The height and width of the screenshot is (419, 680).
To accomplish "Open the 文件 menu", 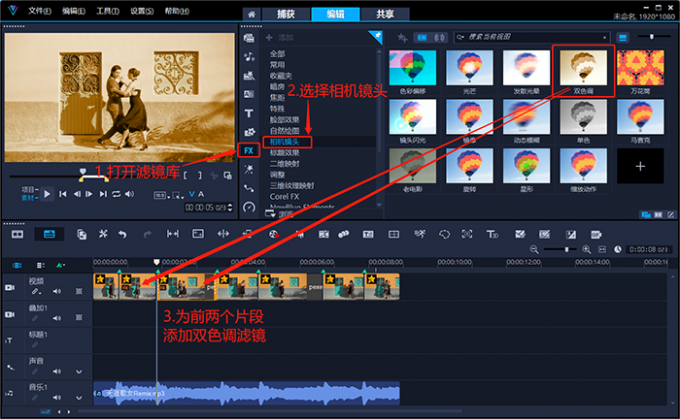I will tap(38, 11).
